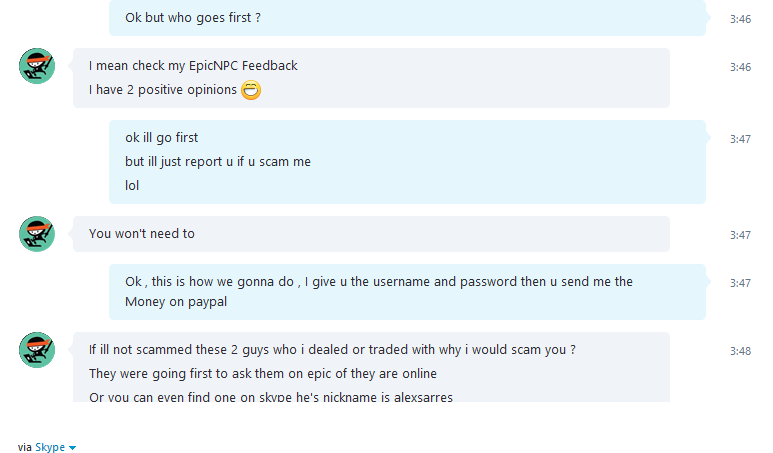This screenshot has height=453, width=773.
Task: Click the laughing emoticon after "2 positive opinions"
Action: click(251, 90)
